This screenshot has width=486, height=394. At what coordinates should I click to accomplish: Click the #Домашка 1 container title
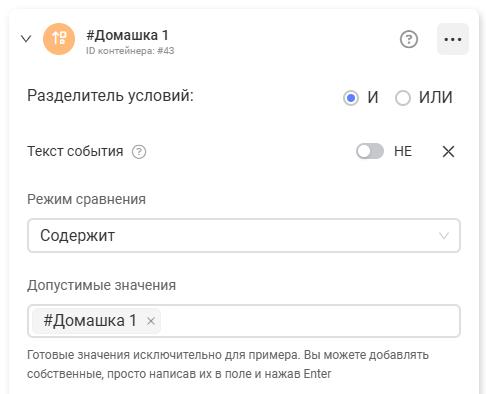(x=127, y=35)
